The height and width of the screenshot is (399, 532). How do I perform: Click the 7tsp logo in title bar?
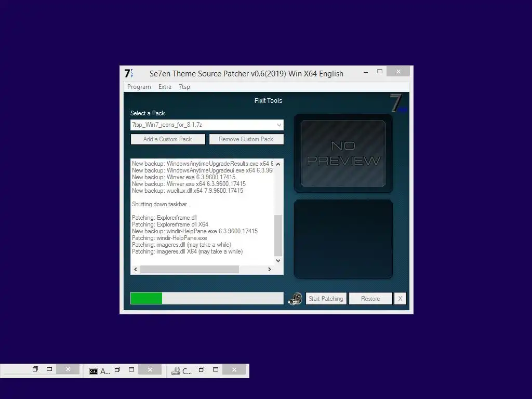click(129, 73)
